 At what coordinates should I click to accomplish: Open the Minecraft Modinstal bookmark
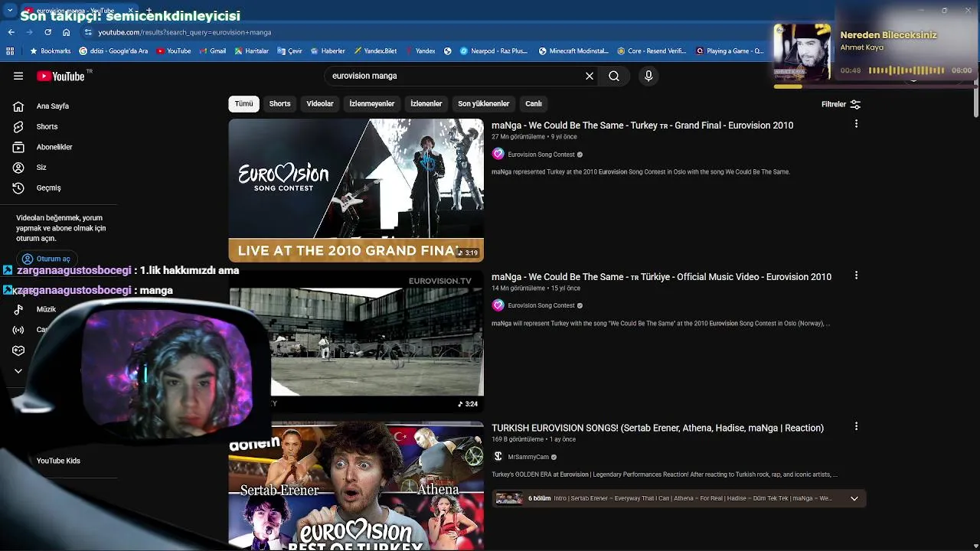(x=573, y=51)
